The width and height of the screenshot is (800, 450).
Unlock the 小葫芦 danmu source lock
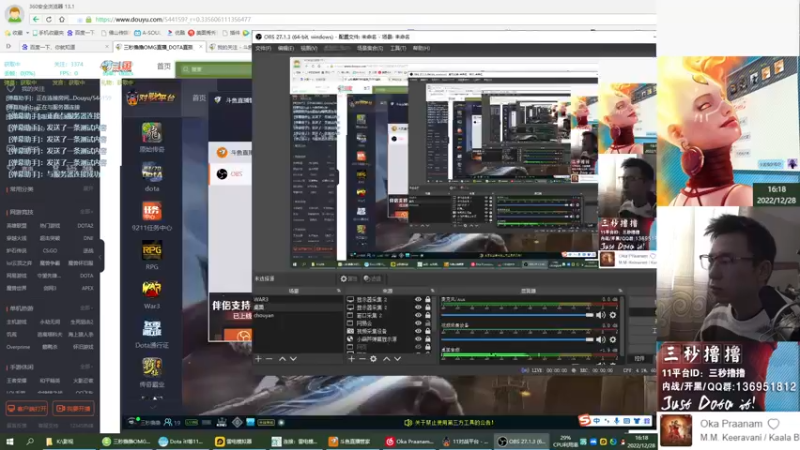[428, 339]
